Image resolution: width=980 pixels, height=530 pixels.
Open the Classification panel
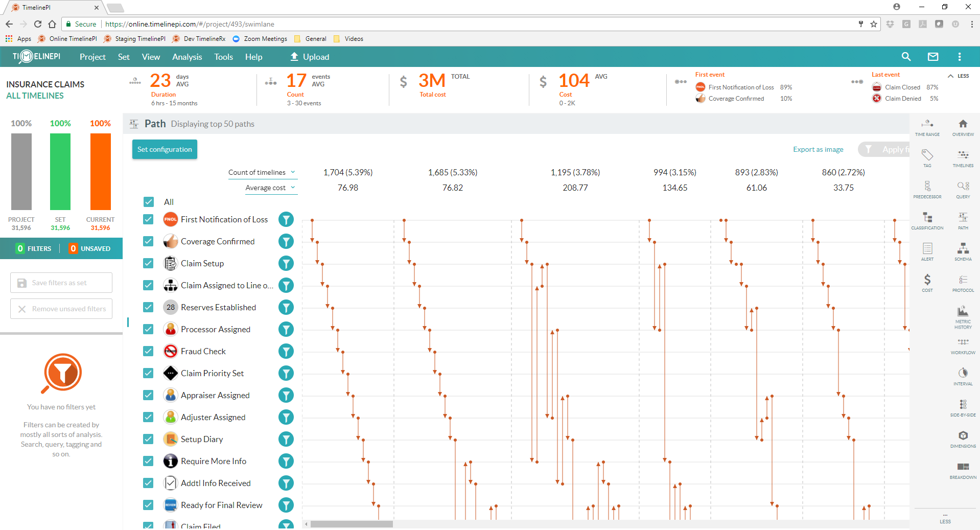tap(927, 220)
